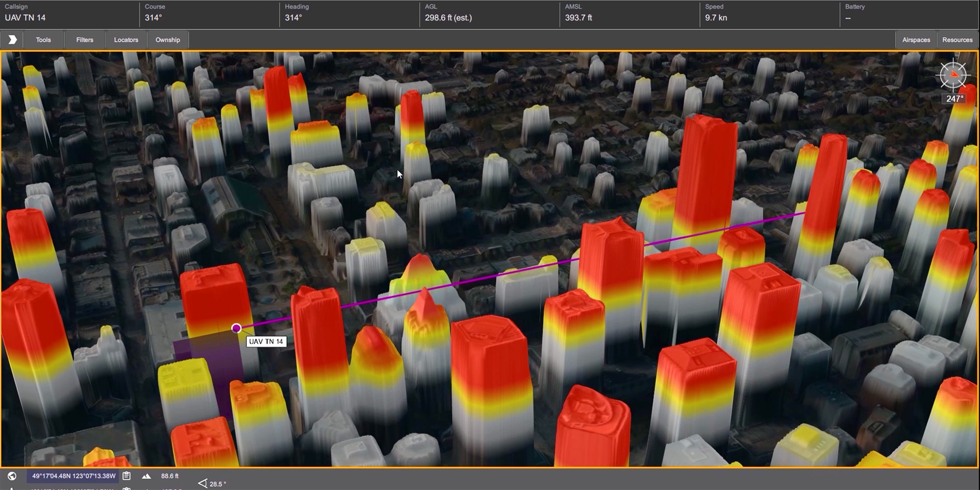Open the Tools menu
The width and height of the screenshot is (980, 490).
tap(43, 40)
